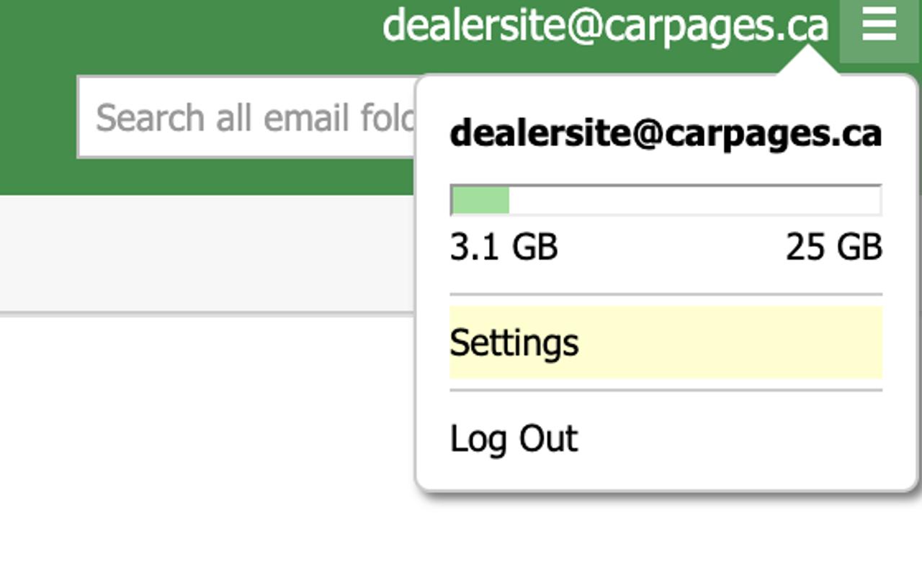The image size is (922, 588).
Task: Click the divider line above Settings
Action: [666, 294]
